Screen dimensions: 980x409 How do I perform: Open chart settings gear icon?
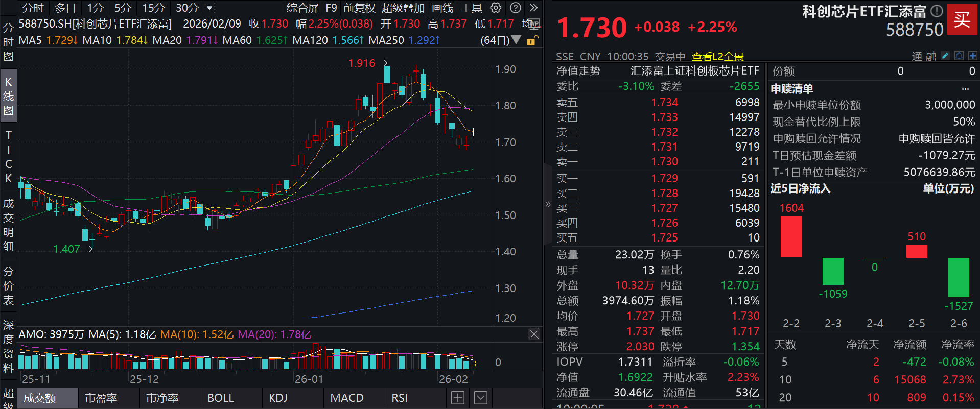(495, 8)
